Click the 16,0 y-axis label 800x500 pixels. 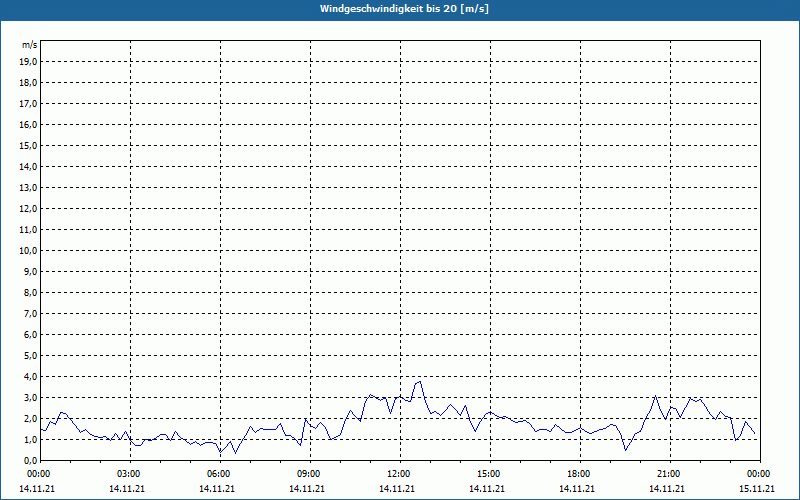pyautogui.click(x=29, y=124)
